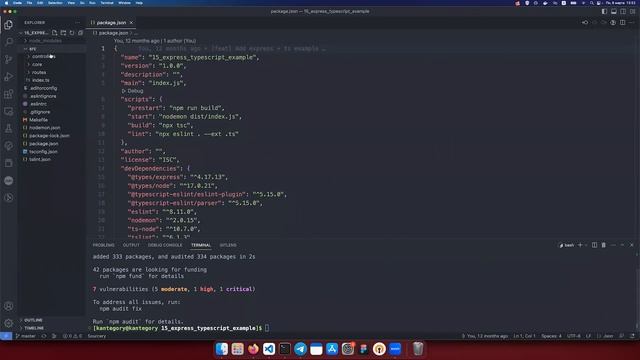Open Finder from the Dock
The width and height of the screenshot is (640, 360).
point(222,349)
